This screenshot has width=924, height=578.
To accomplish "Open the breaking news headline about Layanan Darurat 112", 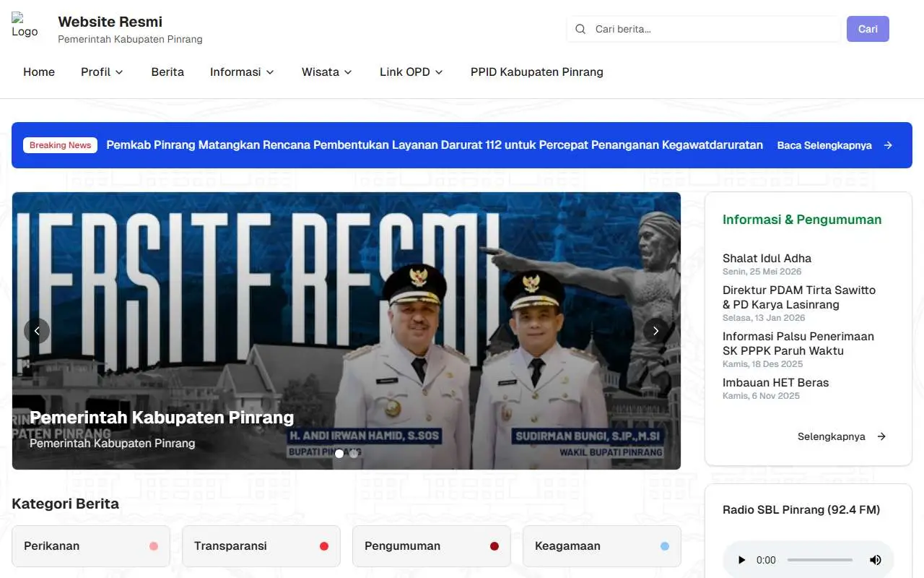I will coord(435,145).
